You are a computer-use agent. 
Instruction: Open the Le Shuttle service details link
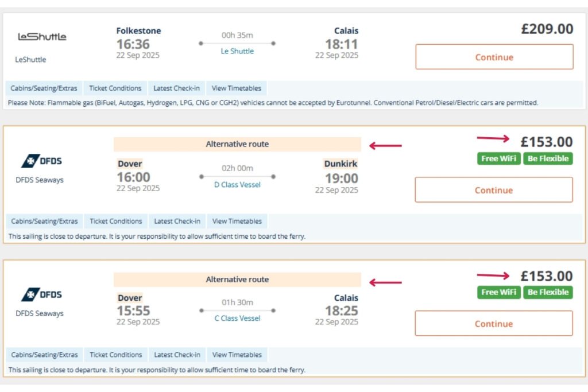pos(237,51)
